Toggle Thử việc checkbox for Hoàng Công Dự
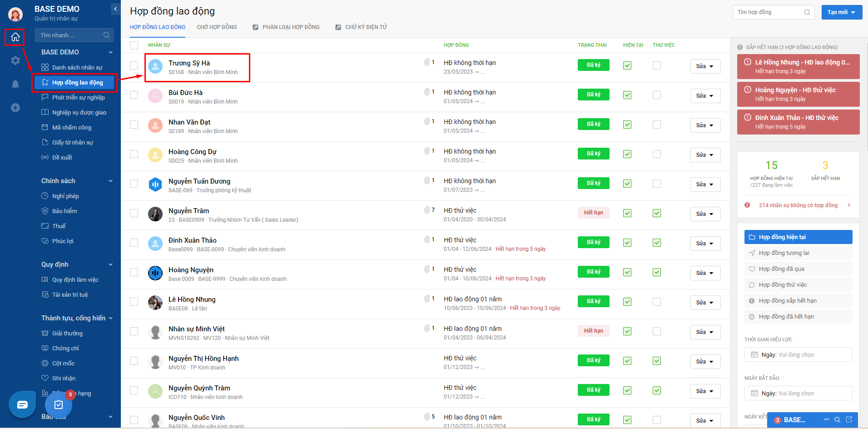 tap(657, 154)
